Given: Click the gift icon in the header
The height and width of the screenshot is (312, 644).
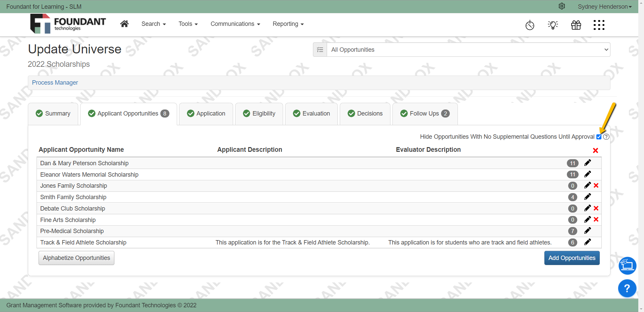Looking at the screenshot, I should click(576, 25).
